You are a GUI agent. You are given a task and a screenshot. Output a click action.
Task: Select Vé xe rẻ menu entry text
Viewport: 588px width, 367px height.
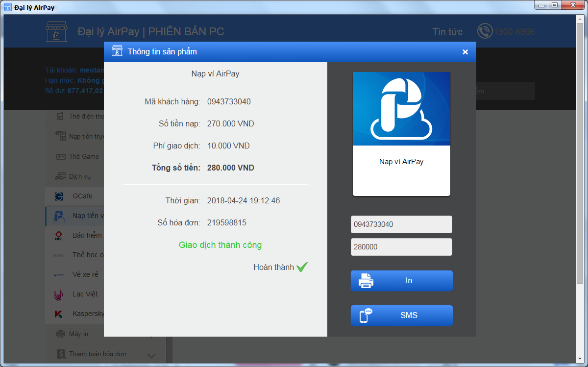point(85,274)
